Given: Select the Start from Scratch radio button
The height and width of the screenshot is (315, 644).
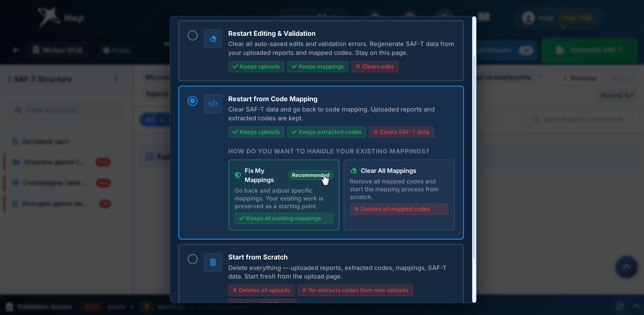Looking at the screenshot, I should (x=193, y=259).
